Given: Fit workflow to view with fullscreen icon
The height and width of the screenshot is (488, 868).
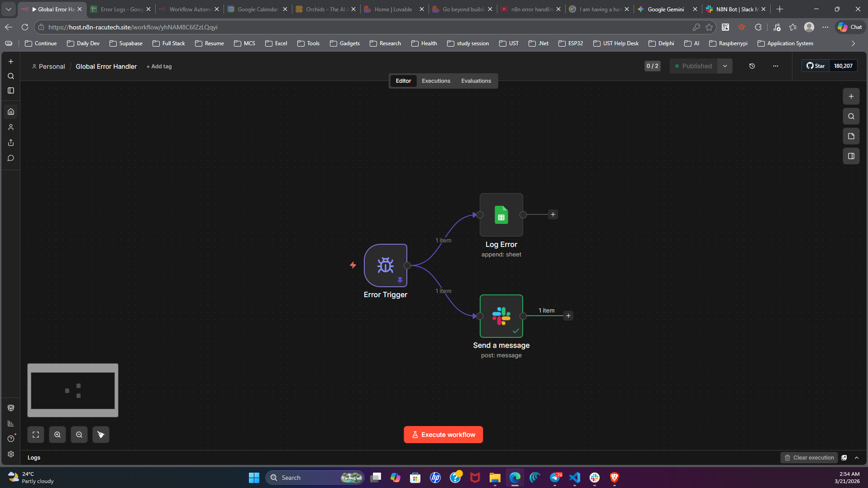Looking at the screenshot, I should (36, 435).
